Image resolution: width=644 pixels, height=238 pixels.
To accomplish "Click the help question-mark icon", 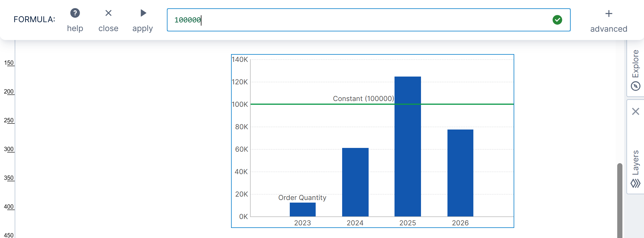I will tap(75, 13).
